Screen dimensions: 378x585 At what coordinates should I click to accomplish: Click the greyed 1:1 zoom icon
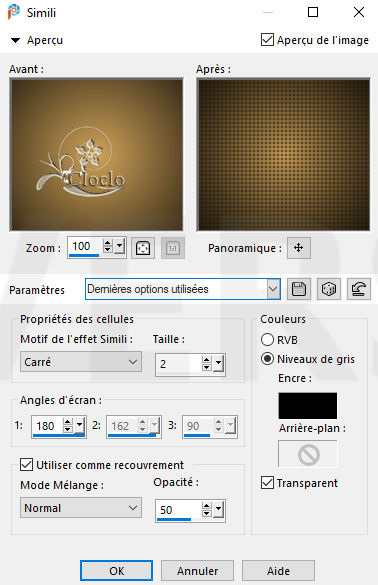(x=173, y=248)
